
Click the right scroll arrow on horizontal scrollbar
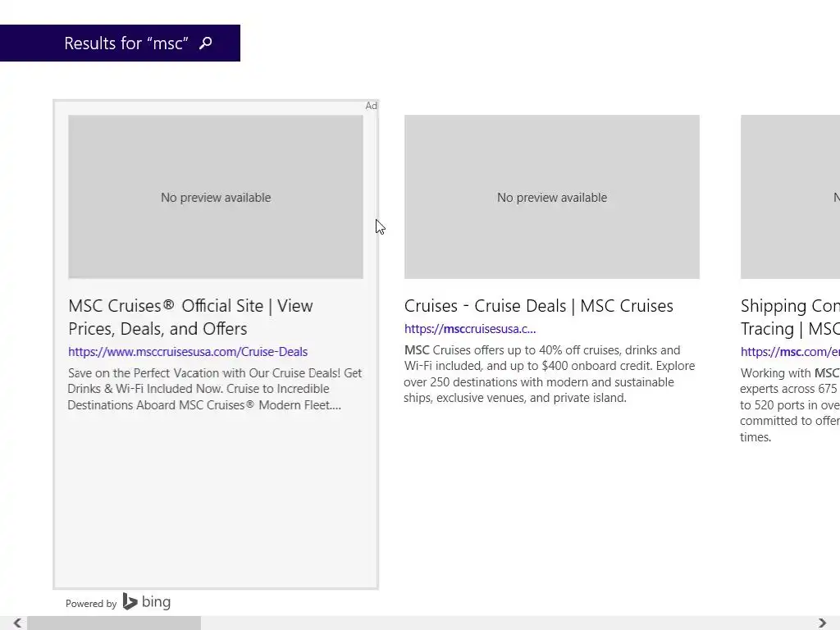(822, 623)
